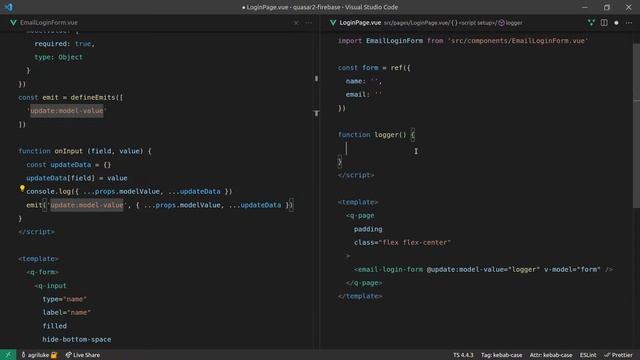This screenshot has width=640, height=360.
Task: Click the Prettier status item
Action: (618, 355)
